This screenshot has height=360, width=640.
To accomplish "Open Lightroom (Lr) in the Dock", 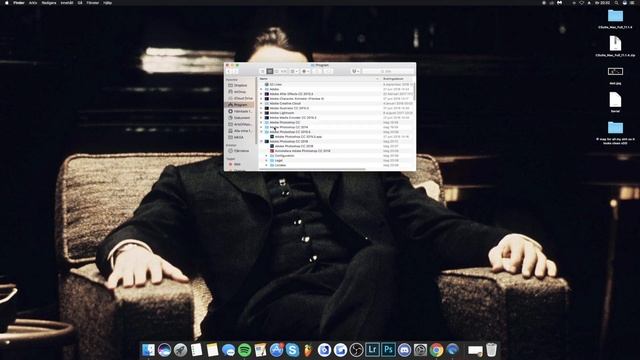I will pos(372,350).
